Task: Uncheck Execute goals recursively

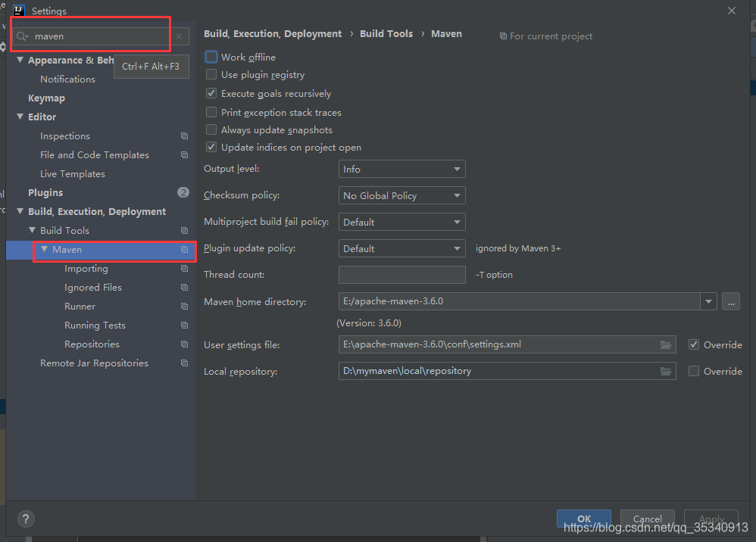Action: click(x=211, y=93)
